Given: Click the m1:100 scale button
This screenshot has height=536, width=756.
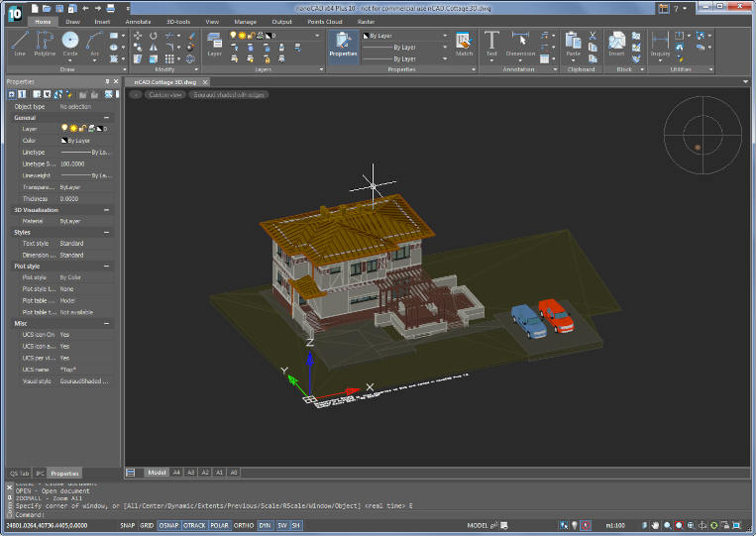Looking at the screenshot, I should point(615,525).
